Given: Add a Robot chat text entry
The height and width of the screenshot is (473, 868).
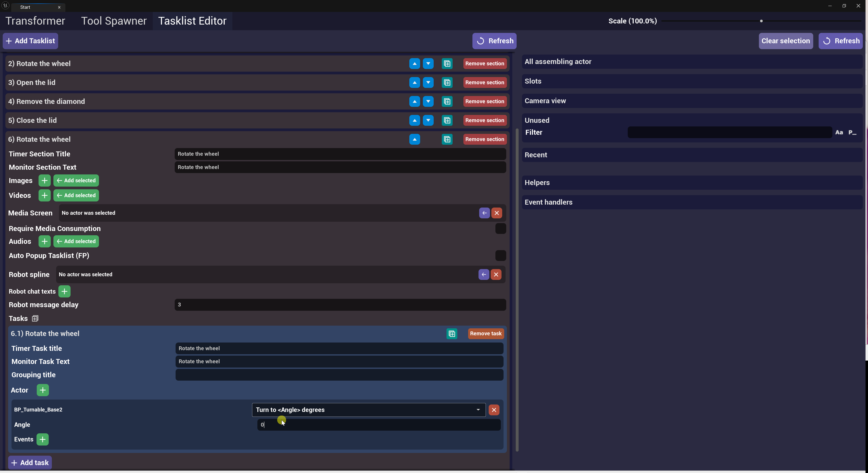Looking at the screenshot, I should (64, 291).
